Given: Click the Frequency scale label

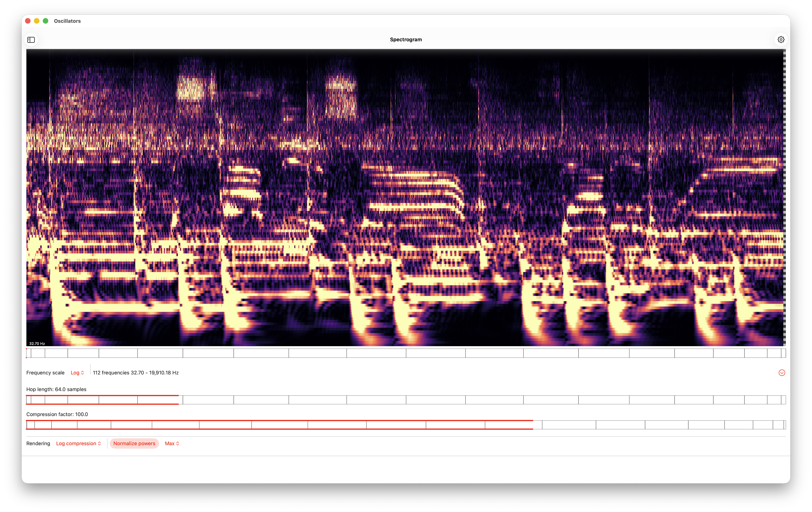Looking at the screenshot, I should pos(45,373).
